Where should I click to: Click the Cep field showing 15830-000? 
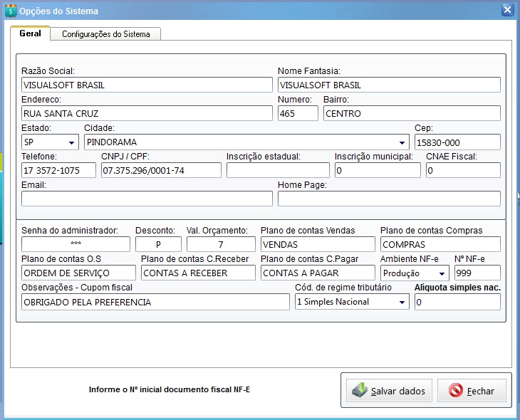[457, 142]
